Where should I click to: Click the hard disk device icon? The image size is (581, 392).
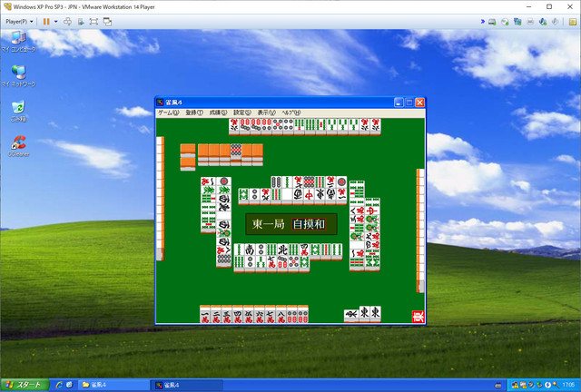tap(492, 22)
